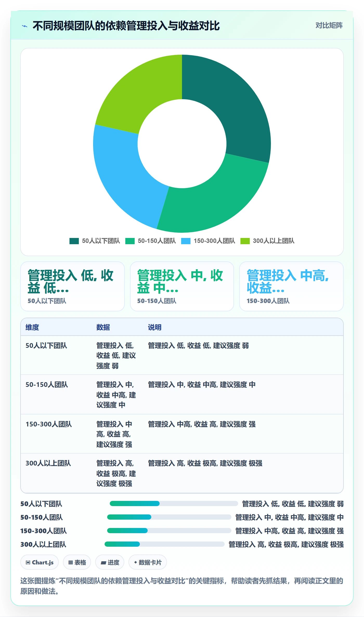Screen dimensions: 364x617
Task: Click the 说明 column header
Action: coord(155,327)
